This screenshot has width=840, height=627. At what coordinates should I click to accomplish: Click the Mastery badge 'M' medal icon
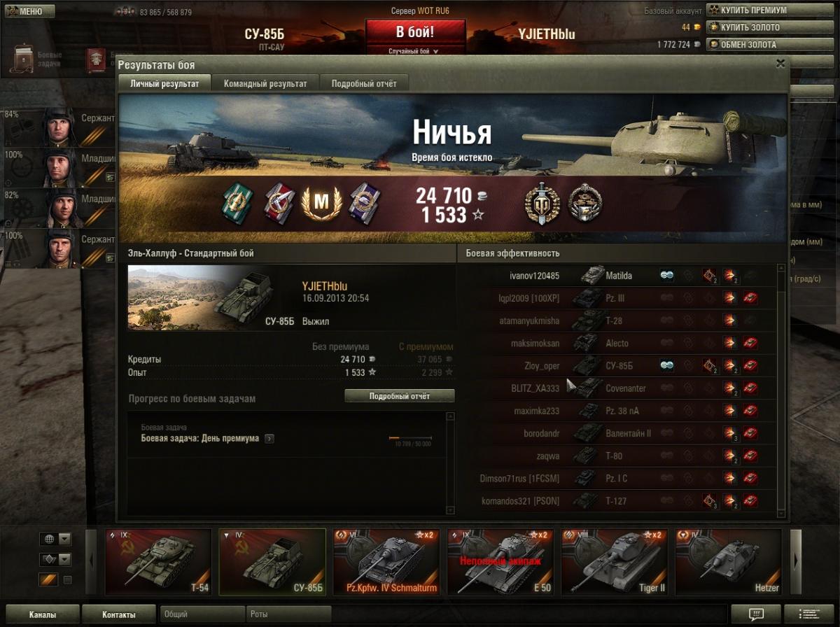click(321, 203)
